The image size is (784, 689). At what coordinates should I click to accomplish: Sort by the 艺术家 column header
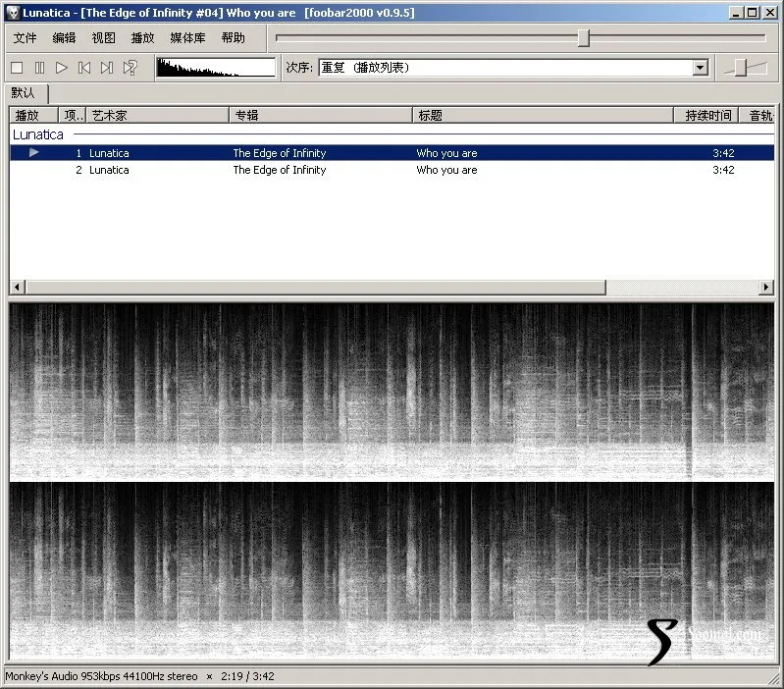tap(158, 116)
